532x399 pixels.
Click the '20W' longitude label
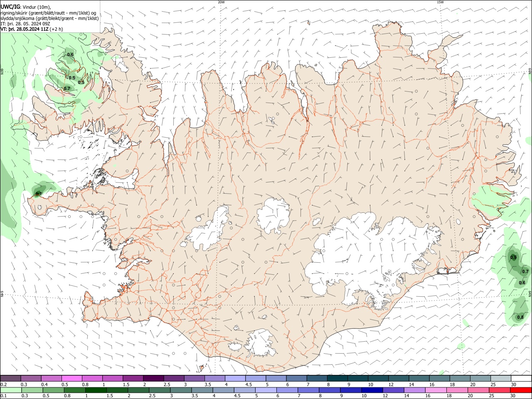221,2
